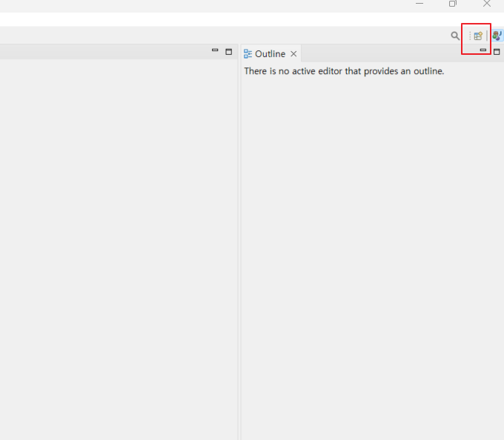The width and height of the screenshot is (504, 440).
Task: Open the Open Perspective dialog icon
Action: pos(478,36)
